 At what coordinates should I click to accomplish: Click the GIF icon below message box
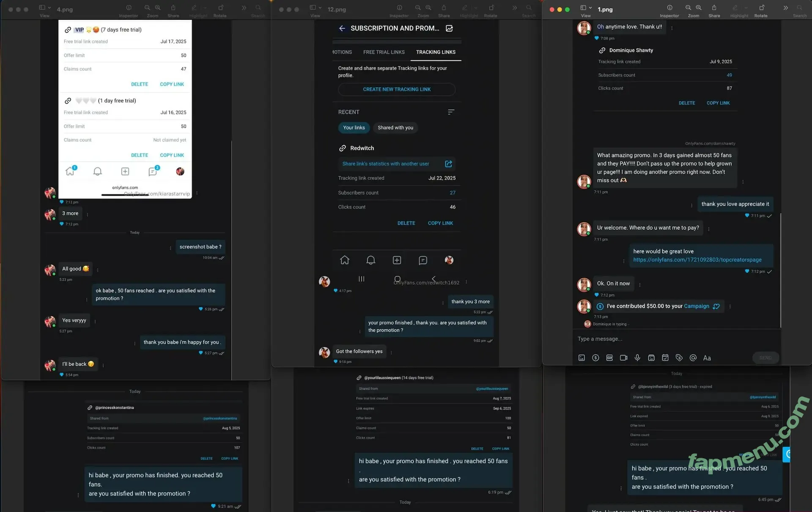pyautogui.click(x=609, y=358)
